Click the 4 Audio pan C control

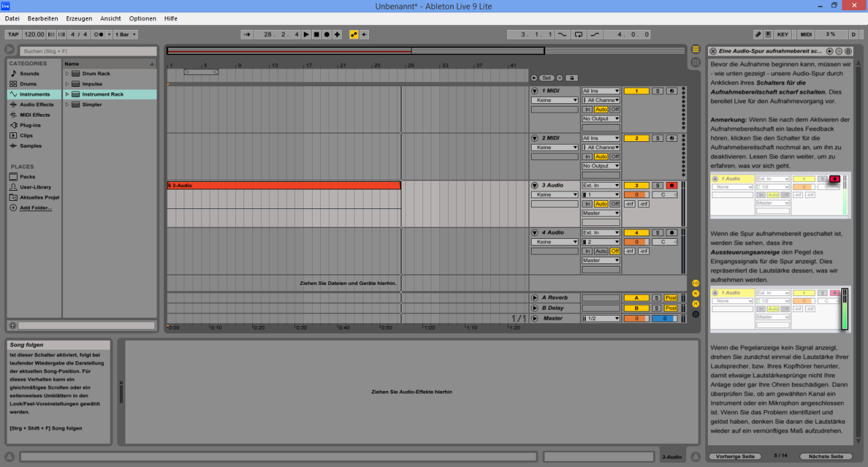[x=664, y=242]
